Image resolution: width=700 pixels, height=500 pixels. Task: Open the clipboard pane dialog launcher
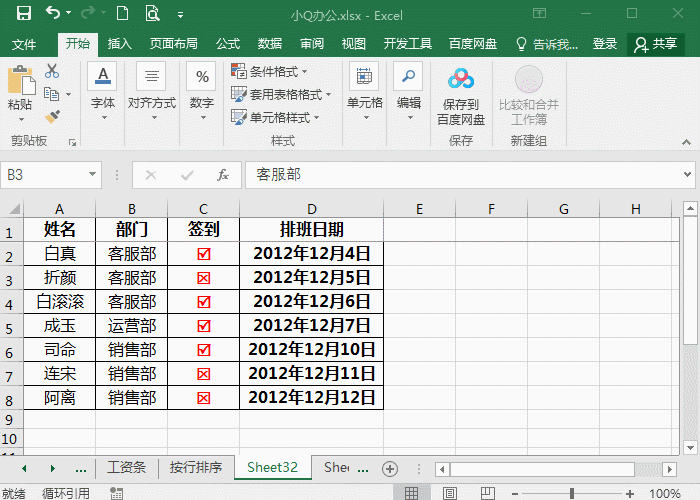pos(72,142)
